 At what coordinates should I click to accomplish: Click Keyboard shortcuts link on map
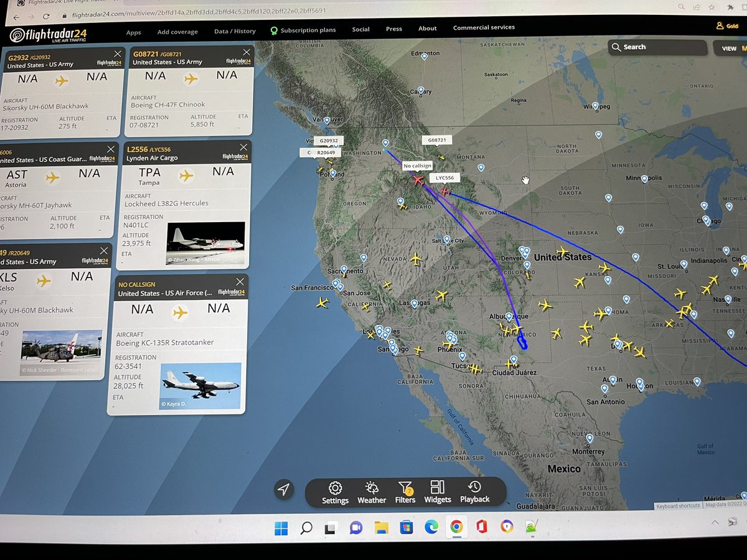tap(678, 506)
